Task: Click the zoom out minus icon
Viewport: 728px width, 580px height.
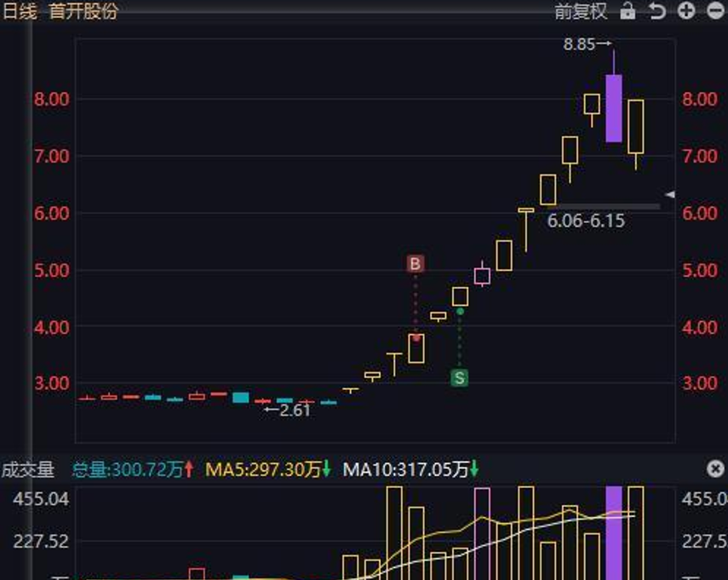Action: point(715,12)
